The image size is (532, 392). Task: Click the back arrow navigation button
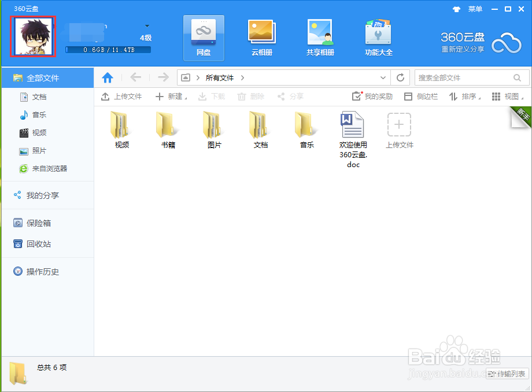pos(136,77)
